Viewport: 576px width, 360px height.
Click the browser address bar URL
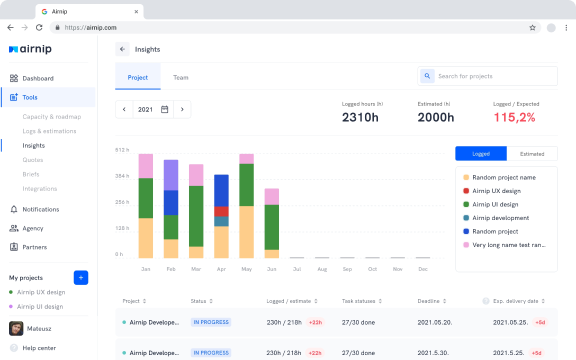click(90, 28)
